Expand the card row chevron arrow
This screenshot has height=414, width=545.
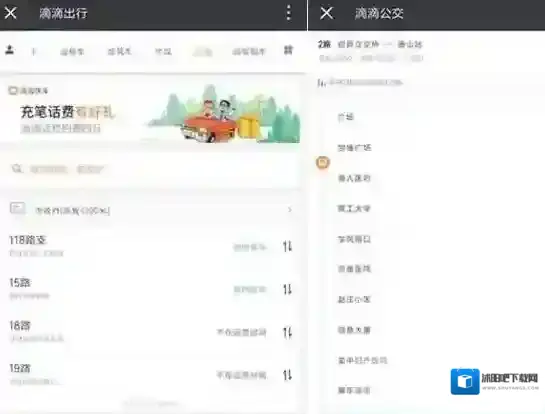coord(290,209)
